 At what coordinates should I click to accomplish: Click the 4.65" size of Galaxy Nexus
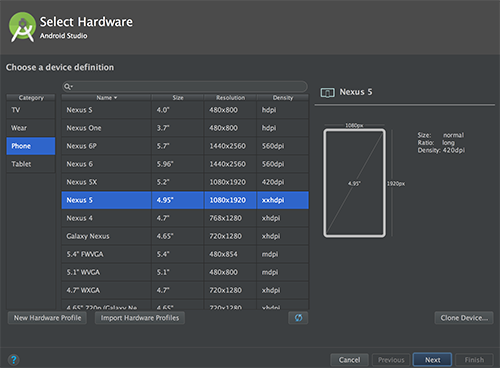pyautogui.click(x=178, y=236)
